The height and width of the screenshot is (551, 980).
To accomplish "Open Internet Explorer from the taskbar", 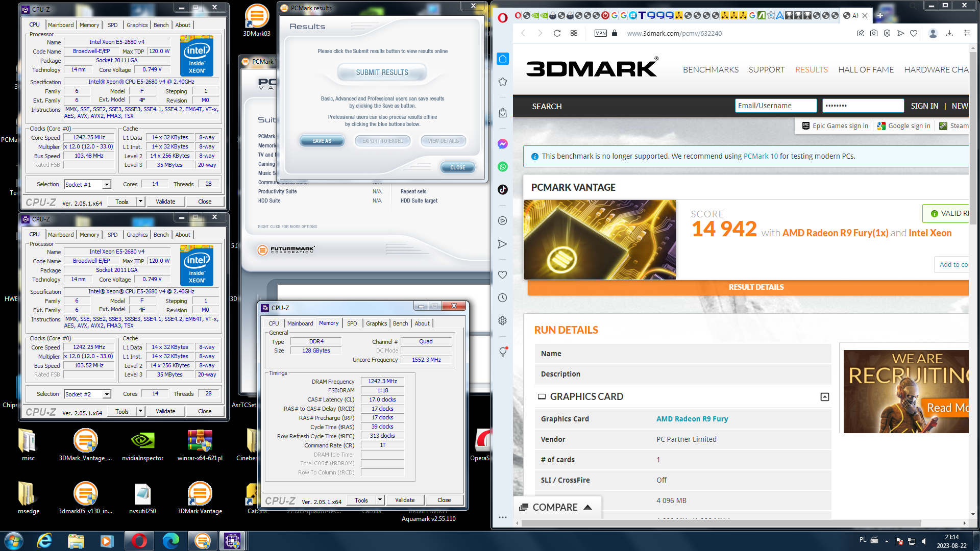I will 45,540.
